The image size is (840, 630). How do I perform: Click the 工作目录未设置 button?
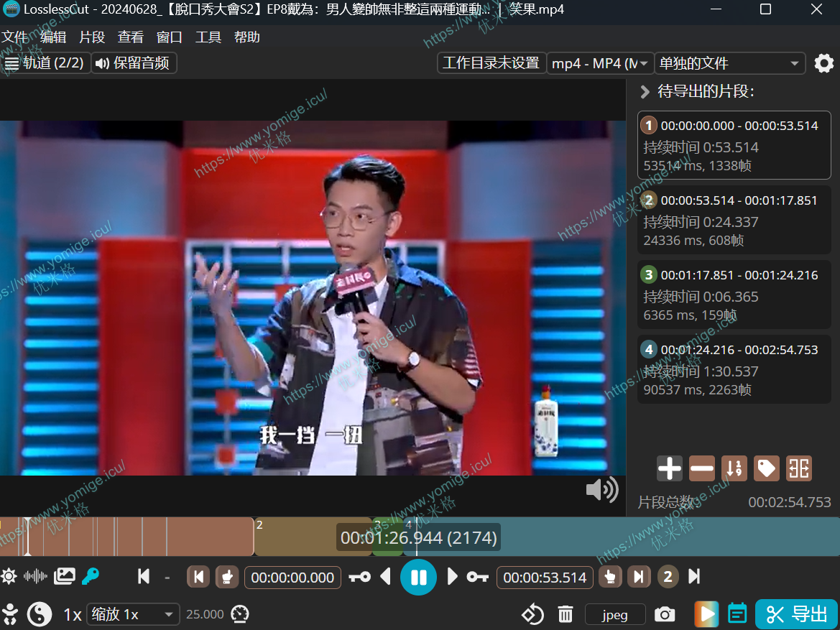(491, 63)
